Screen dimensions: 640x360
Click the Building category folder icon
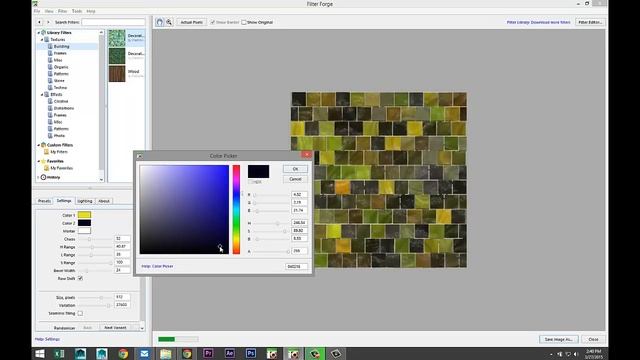50,46
